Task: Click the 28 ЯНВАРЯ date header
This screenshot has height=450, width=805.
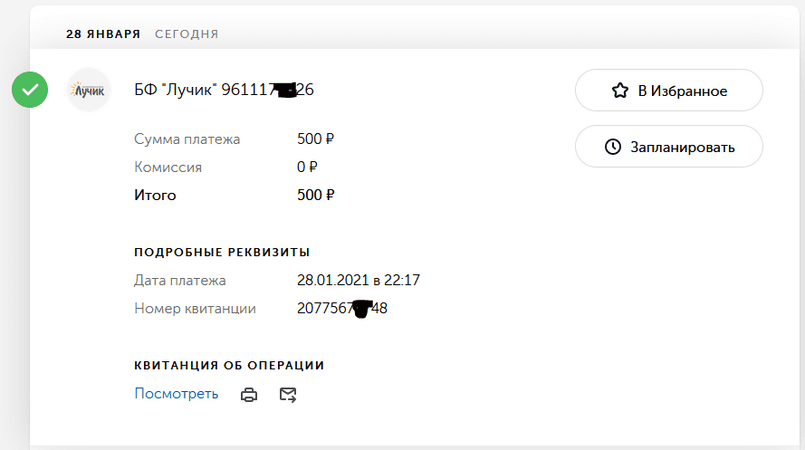Action: [x=103, y=34]
